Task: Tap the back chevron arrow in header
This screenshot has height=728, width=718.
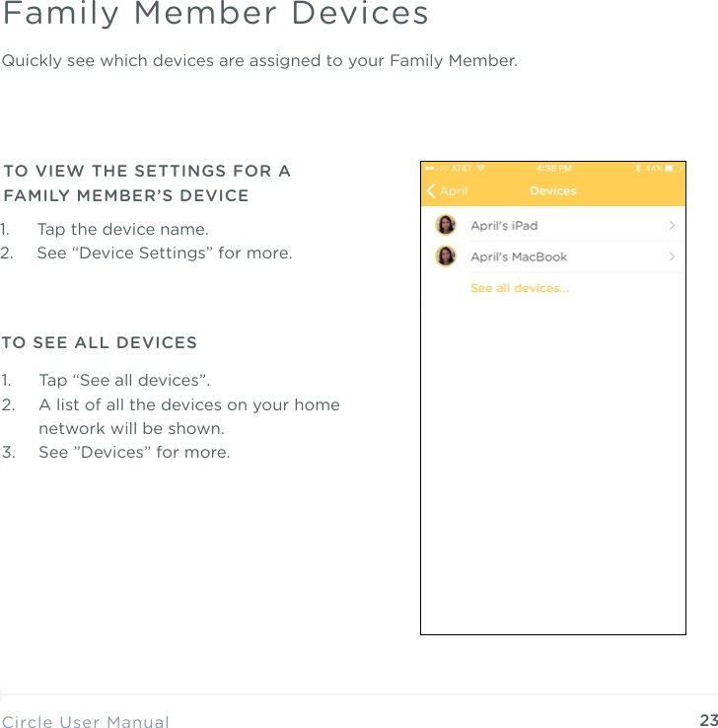Action: tap(431, 190)
